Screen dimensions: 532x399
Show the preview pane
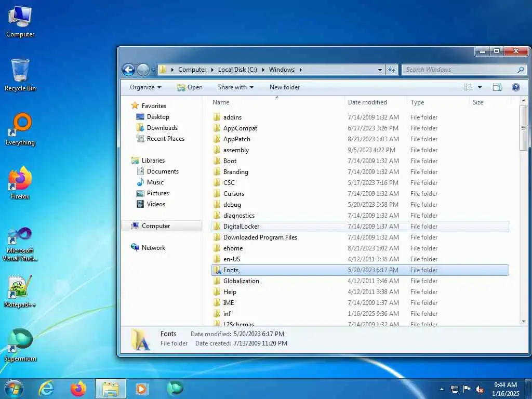point(497,87)
